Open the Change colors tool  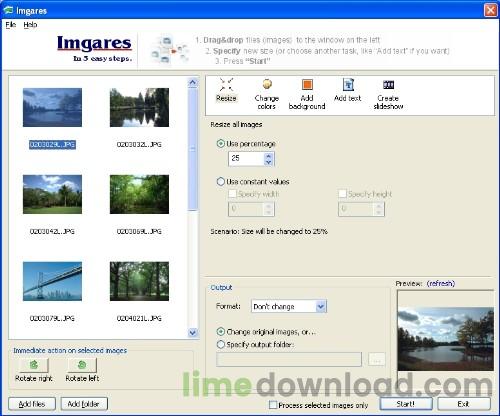[x=267, y=84]
